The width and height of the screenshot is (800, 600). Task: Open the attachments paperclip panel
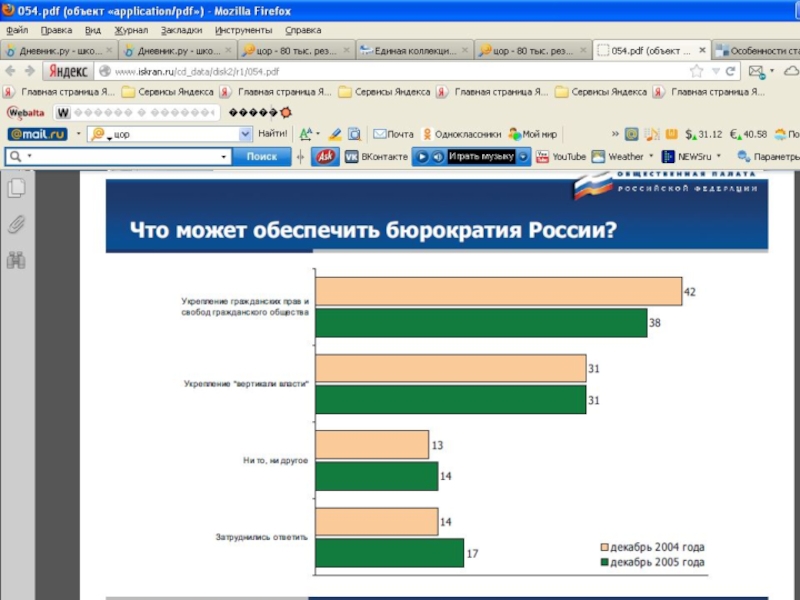(16, 224)
